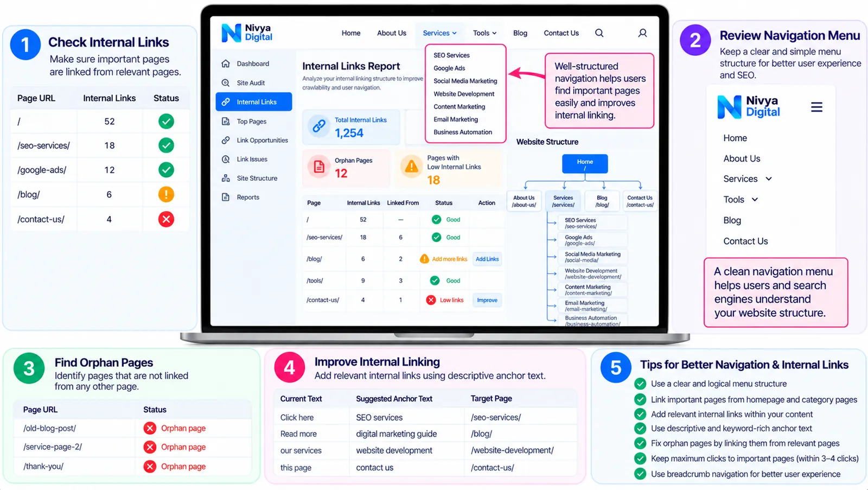Expand Tools chevron in mobile menu
The image size is (868, 490).
[x=755, y=200]
